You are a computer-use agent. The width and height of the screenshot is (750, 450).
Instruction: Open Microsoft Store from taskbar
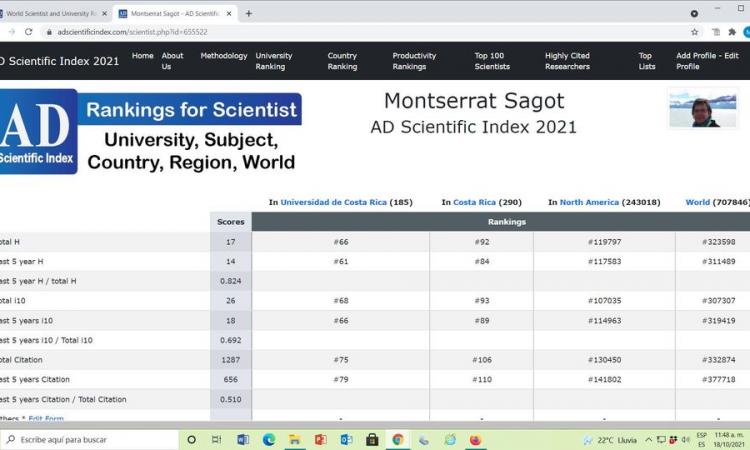click(372, 439)
